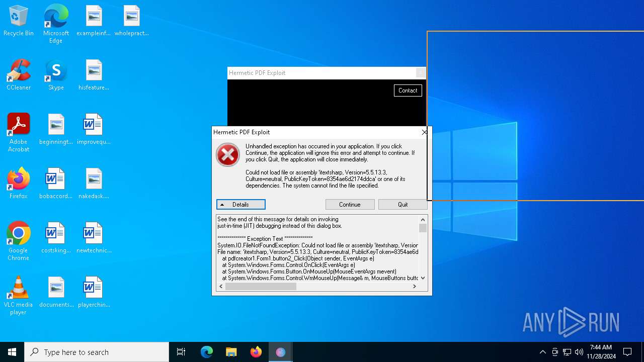Open VLC media player shortcut
The width and height of the screenshot is (644, 362).
coord(19,296)
